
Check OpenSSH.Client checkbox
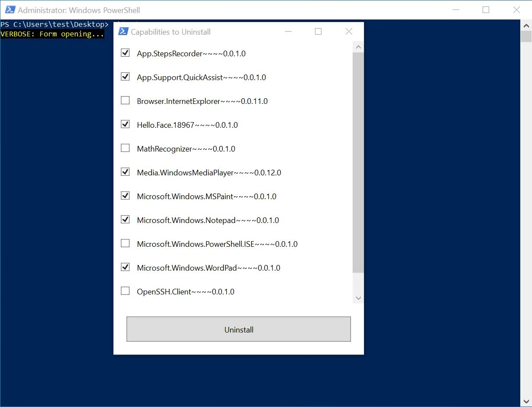tap(125, 291)
